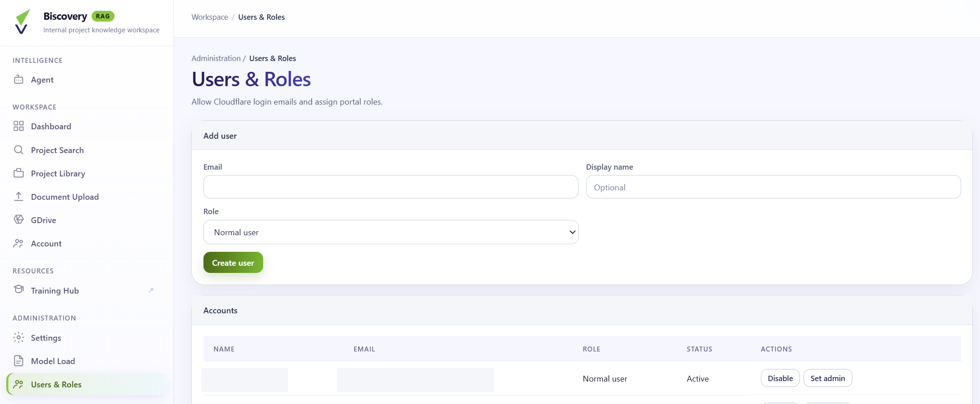The height and width of the screenshot is (404, 980).
Task: Click the Project Library folder icon
Action: pos(18,173)
